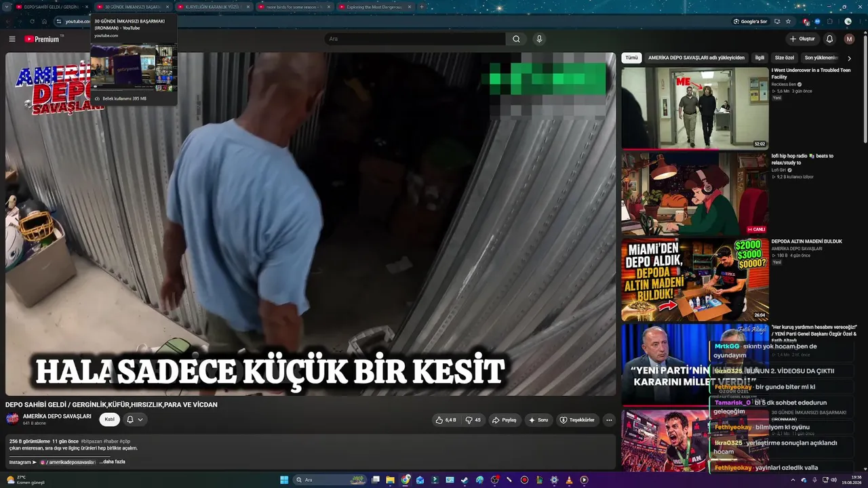The image size is (868, 488).
Task: Close the 'KURYELİĞİN KARANLIK YÜZÜ' tab
Action: 248,7
